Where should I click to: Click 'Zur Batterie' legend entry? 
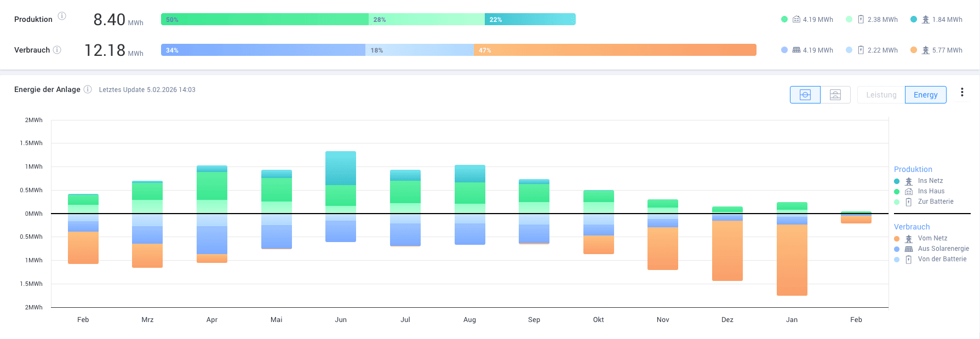click(935, 202)
